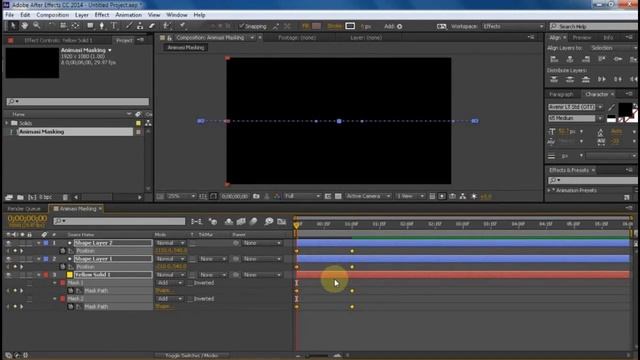The width and height of the screenshot is (640, 360).
Task: Check Inverted for Mask 1
Action: (x=190, y=283)
